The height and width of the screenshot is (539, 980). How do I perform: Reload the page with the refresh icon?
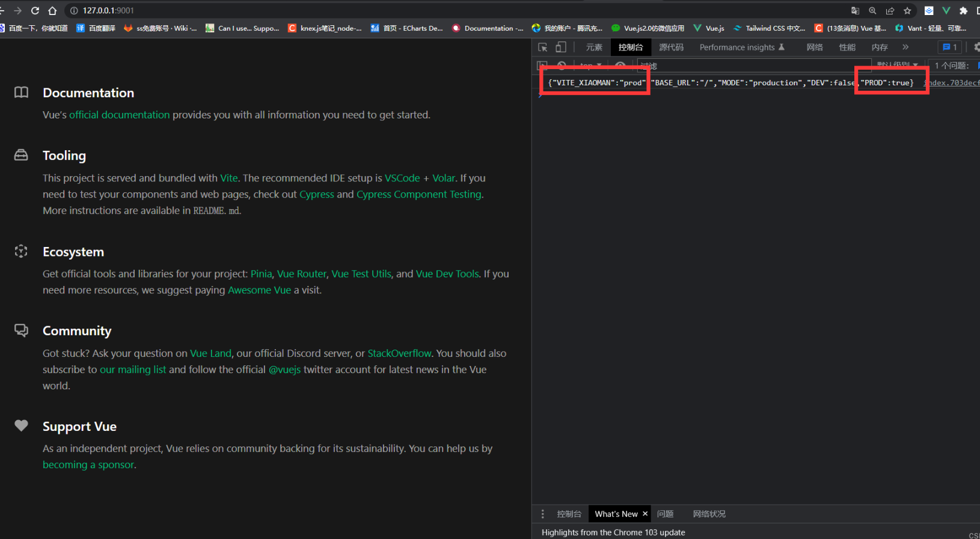point(35,11)
